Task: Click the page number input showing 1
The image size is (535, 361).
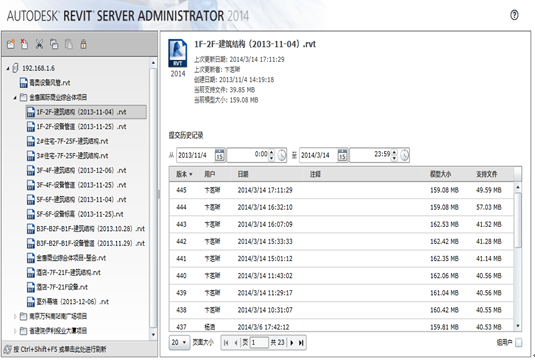Action: (x=259, y=343)
